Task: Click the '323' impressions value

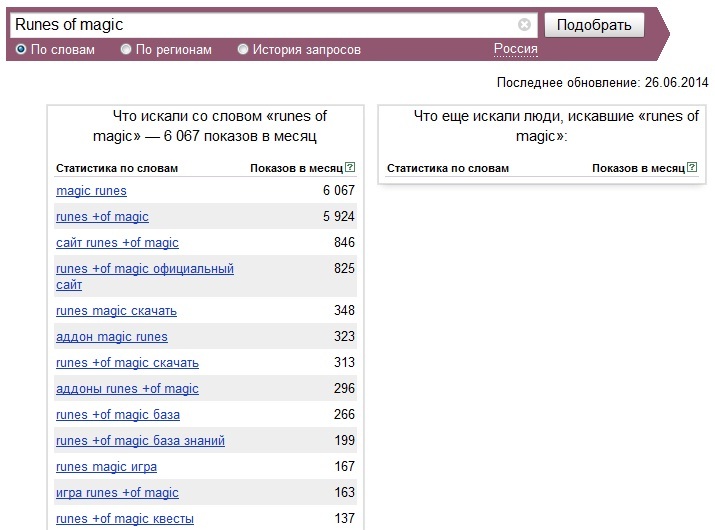Action: tap(344, 336)
